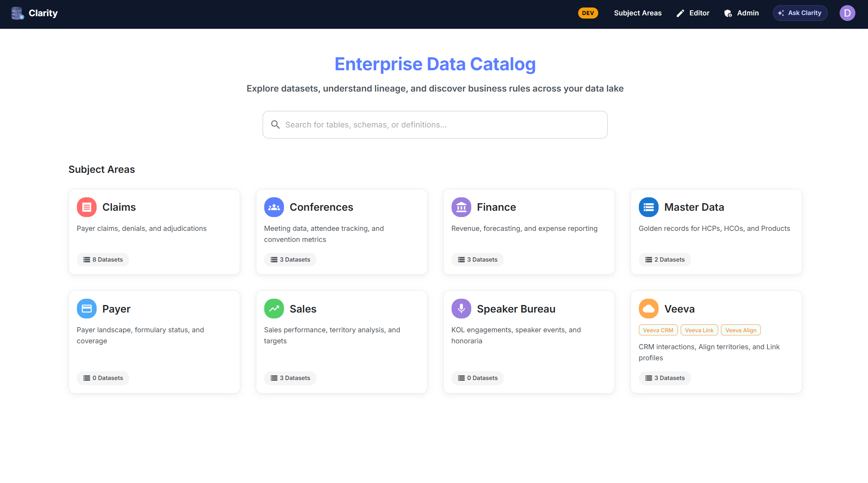Open the user avatar D menu
This screenshot has width=868, height=483.
tap(847, 13)
